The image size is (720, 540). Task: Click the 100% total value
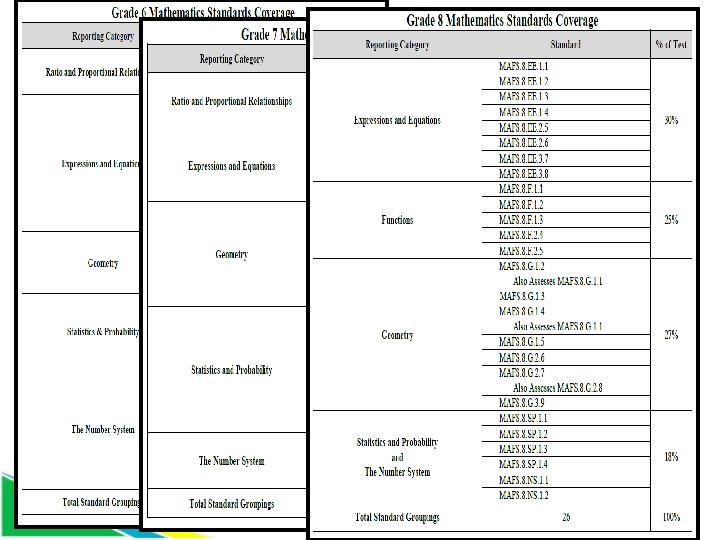671,517
